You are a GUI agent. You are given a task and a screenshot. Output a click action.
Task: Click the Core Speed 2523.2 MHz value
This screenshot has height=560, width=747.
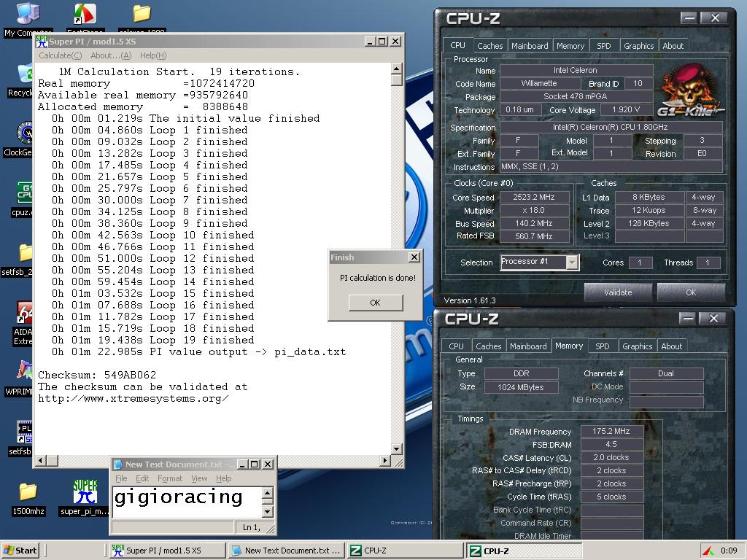pyautogui.click(x=533, y=197)
